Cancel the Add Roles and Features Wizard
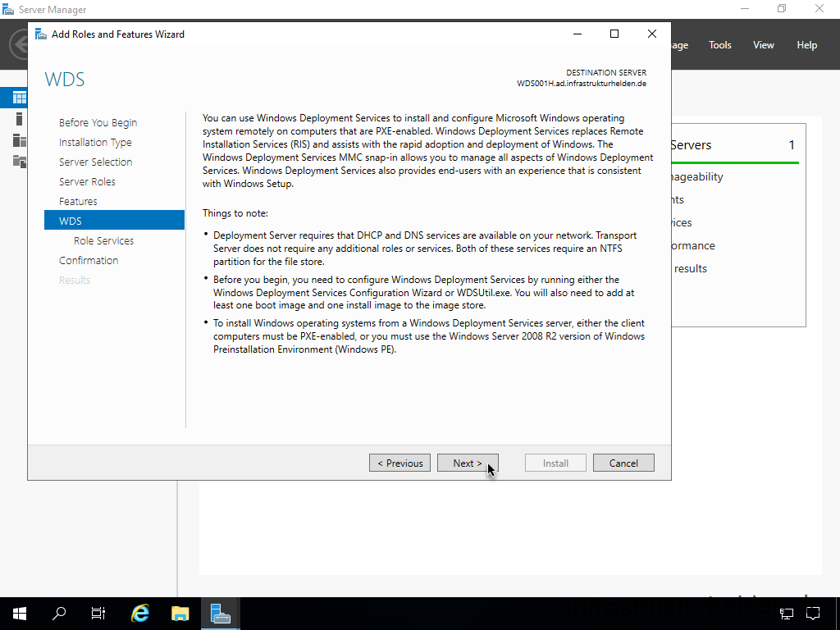 pos(623,463)
